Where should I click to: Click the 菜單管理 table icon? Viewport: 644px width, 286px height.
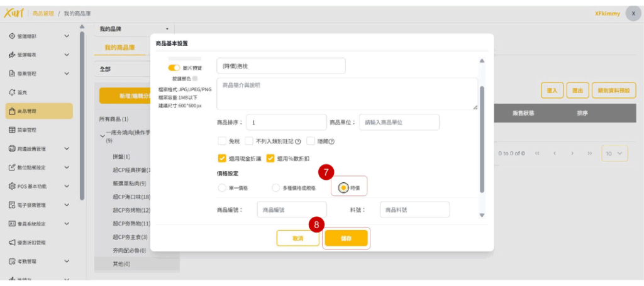[12, 130]
